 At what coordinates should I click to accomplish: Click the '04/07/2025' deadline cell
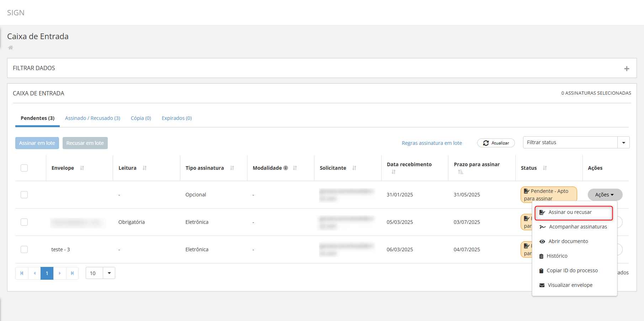[x=467, y=249]
